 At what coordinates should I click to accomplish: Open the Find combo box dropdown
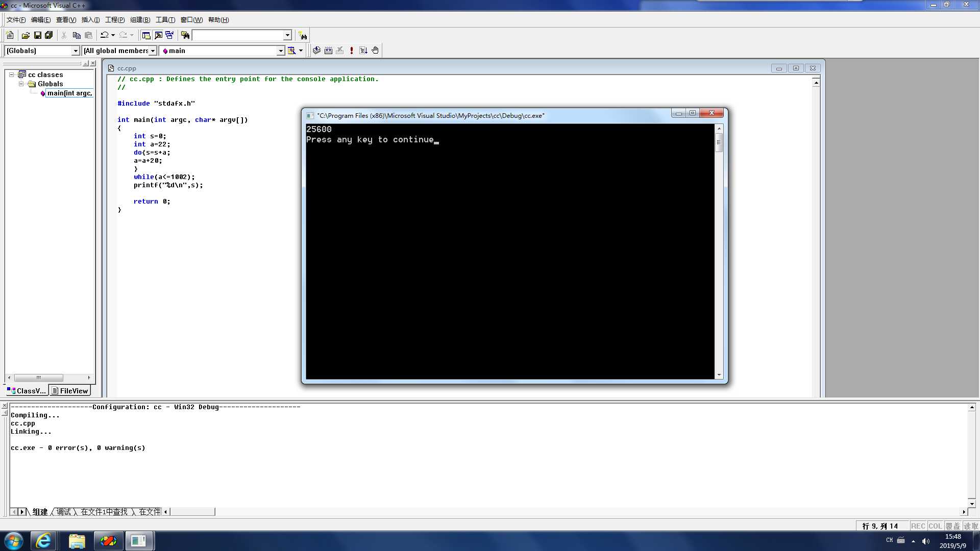(287, 35)
